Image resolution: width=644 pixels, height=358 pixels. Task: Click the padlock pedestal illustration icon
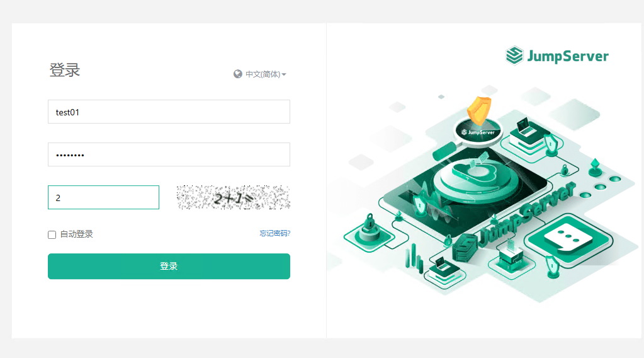pos(370,231)
